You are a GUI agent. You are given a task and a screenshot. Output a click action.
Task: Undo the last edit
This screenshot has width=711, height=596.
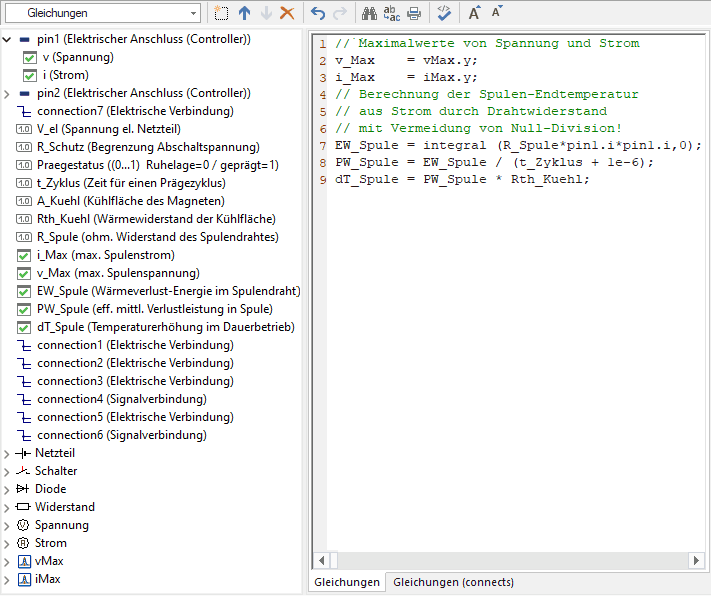[x=318, y=13]
